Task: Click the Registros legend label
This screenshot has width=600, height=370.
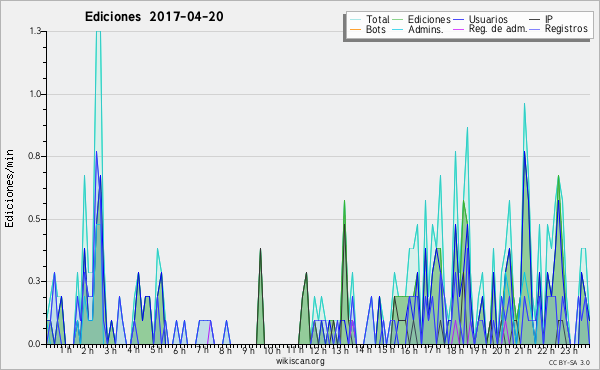Action: pyautogui.click(x=566, y=29)
